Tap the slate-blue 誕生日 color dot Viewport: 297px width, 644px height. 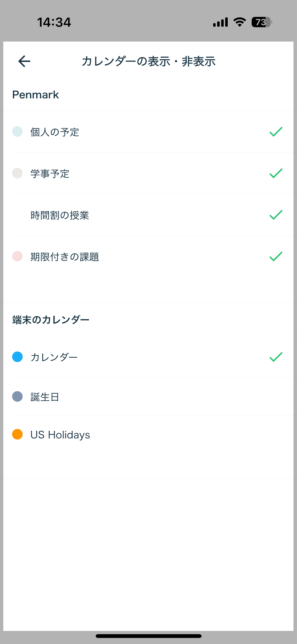point(17,397)
